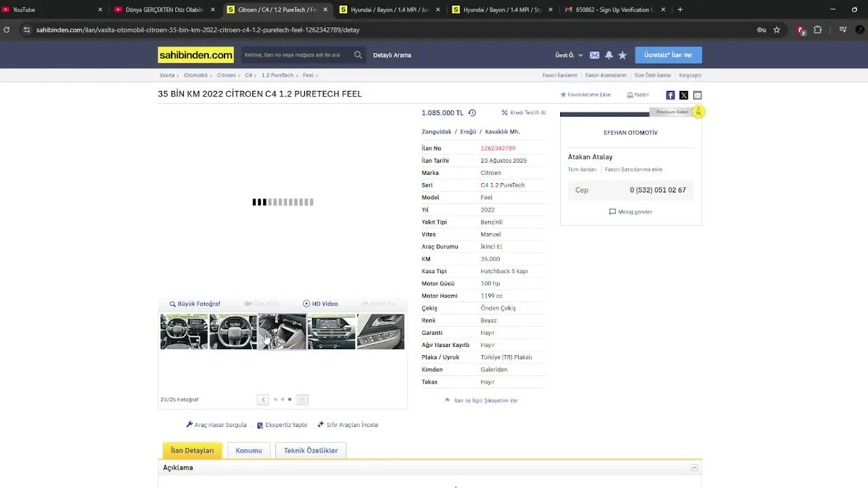Switch to Hyundai Bayon Jump tab

pyautogui.click(x=390, y=9)
